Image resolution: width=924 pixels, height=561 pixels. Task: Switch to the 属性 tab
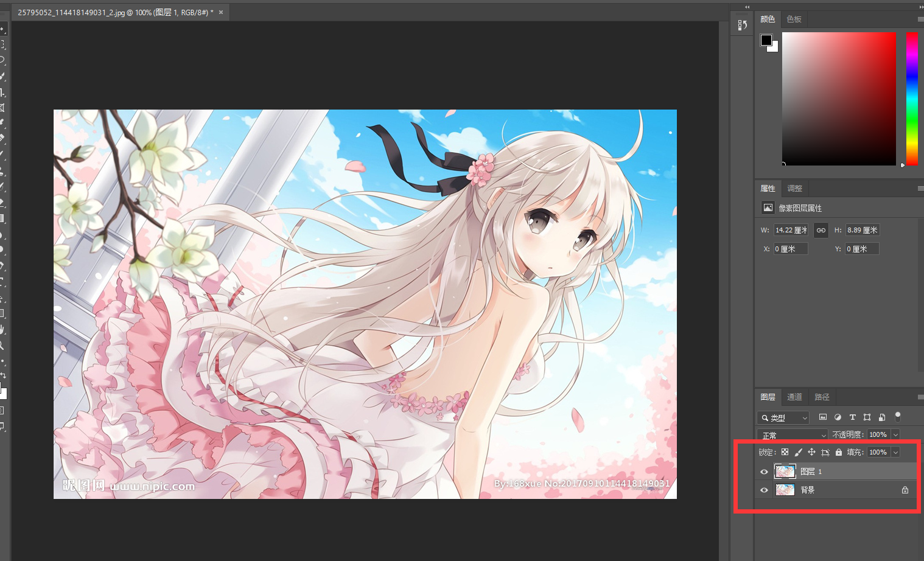(768, 189)
